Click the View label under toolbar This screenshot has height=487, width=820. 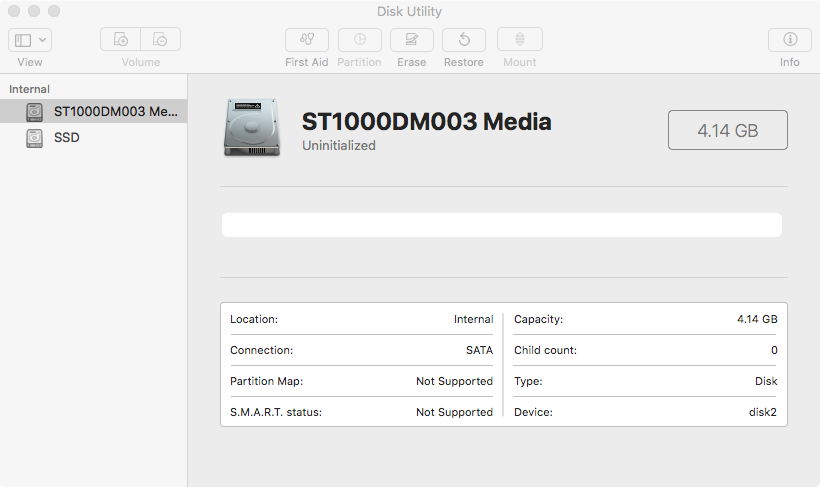coord(30,62)
